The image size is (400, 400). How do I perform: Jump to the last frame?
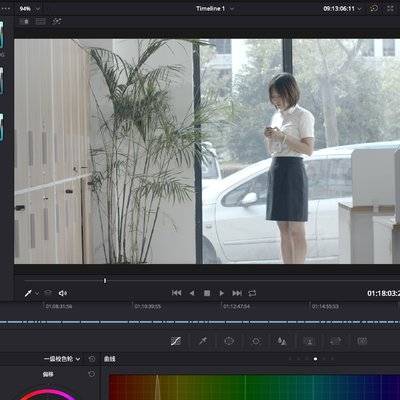tap(237, 293)
